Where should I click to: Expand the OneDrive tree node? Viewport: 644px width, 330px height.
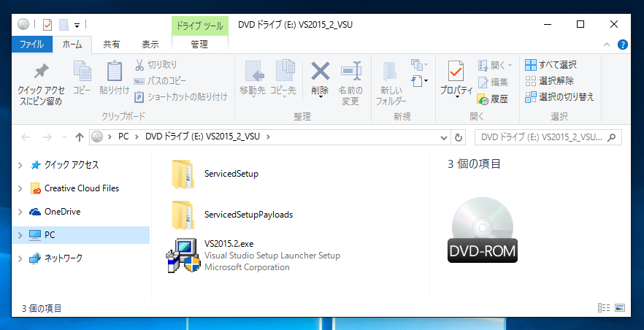point(20,212)
